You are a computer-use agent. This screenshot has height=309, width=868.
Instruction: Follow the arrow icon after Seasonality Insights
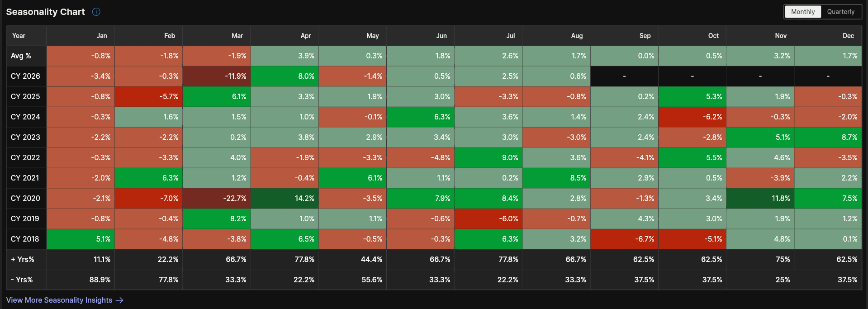[x=119, y=300]
